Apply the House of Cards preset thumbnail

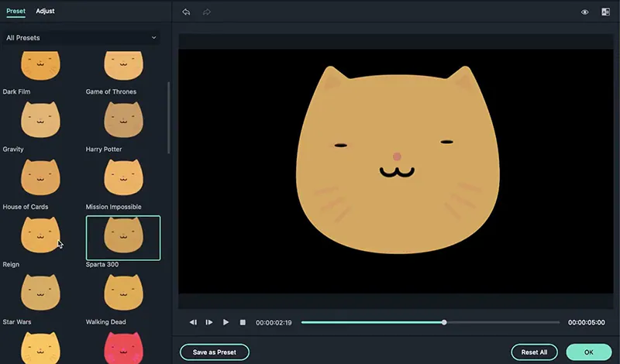point(40,177)
